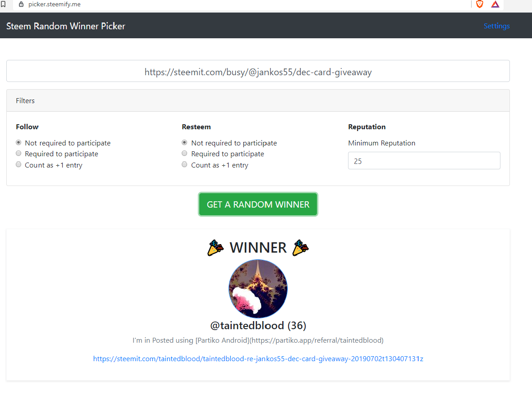Open the Settings link
This screenshot has width=532, height=417.
click(x=496, y=26)
